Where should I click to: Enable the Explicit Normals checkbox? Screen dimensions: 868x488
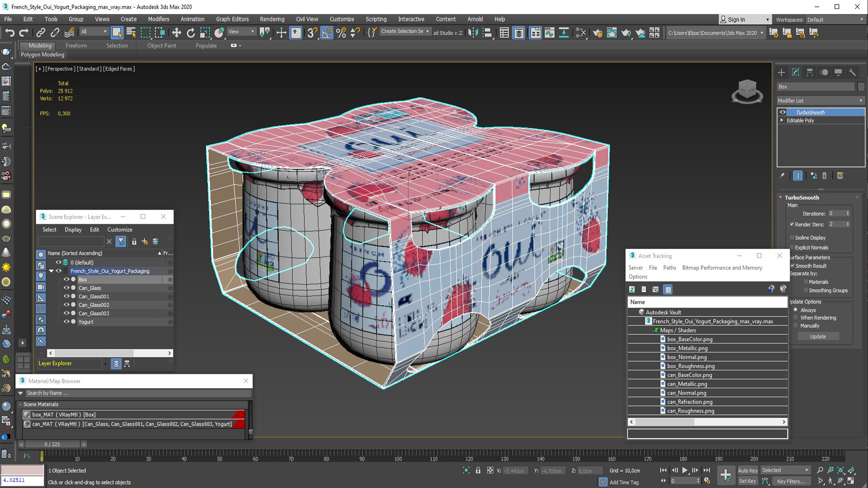click(792, 247)
